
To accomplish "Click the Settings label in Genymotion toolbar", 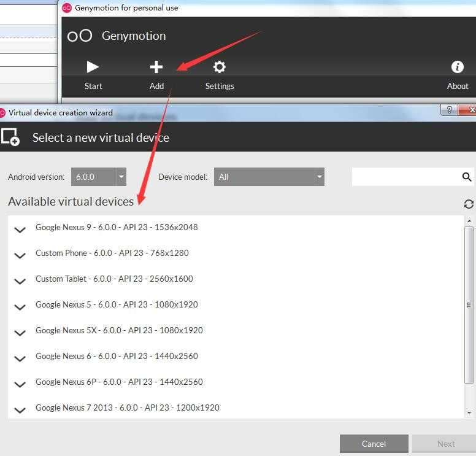I will [x=220, y=87].
